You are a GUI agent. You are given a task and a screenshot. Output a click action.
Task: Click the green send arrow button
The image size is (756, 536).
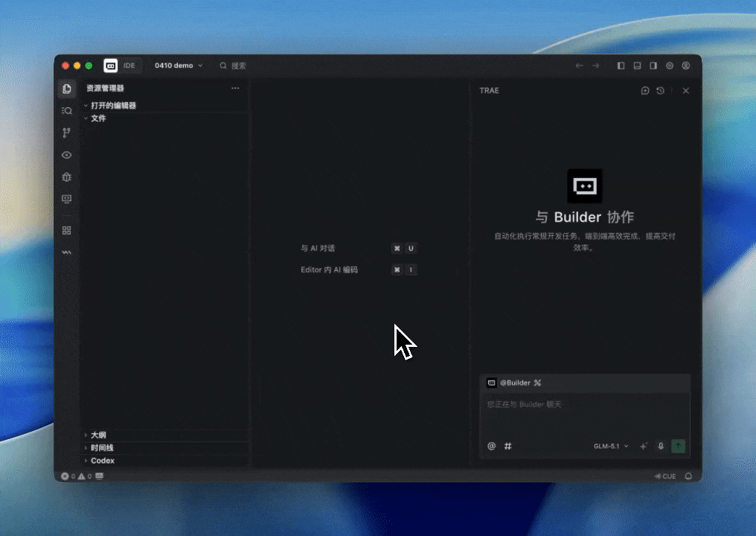[679, 446]
